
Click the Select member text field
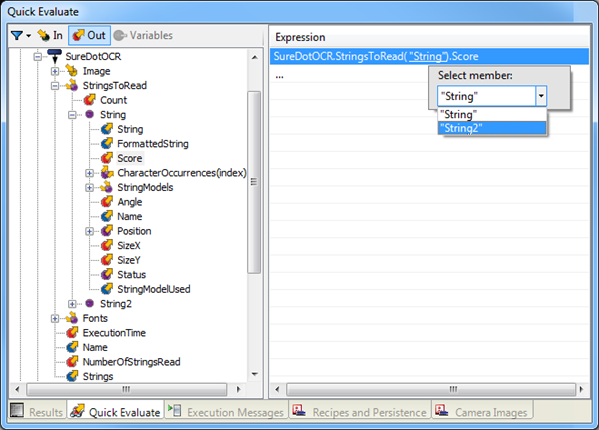(x=486, y=96)
